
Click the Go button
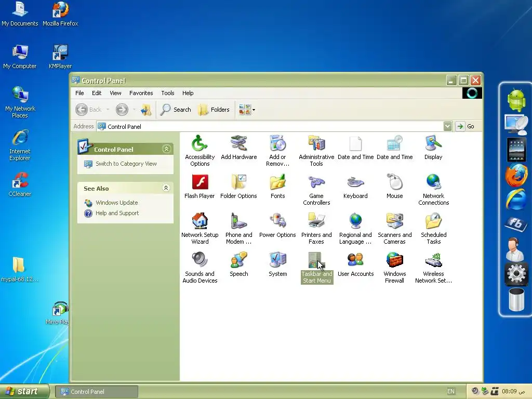(465, 126)
